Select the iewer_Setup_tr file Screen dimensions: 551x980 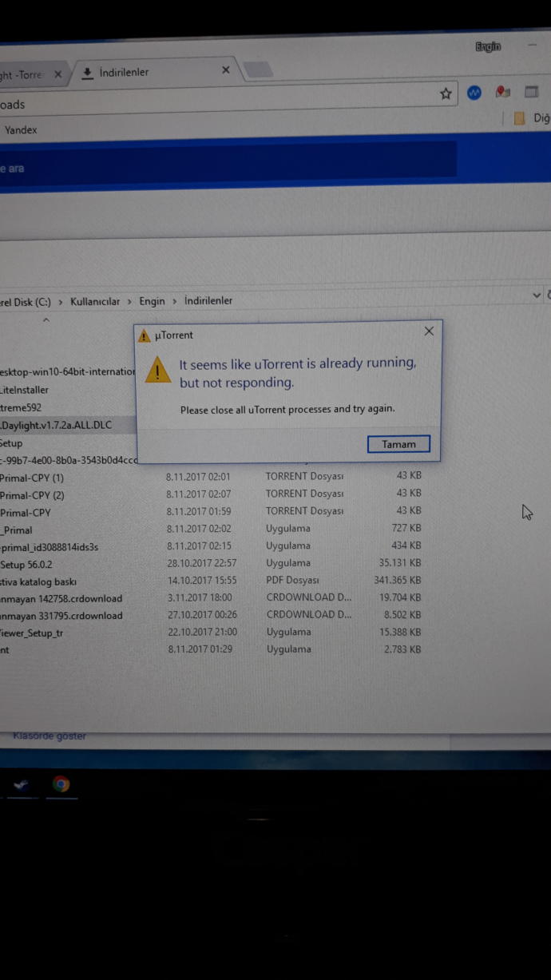(30, 633)
